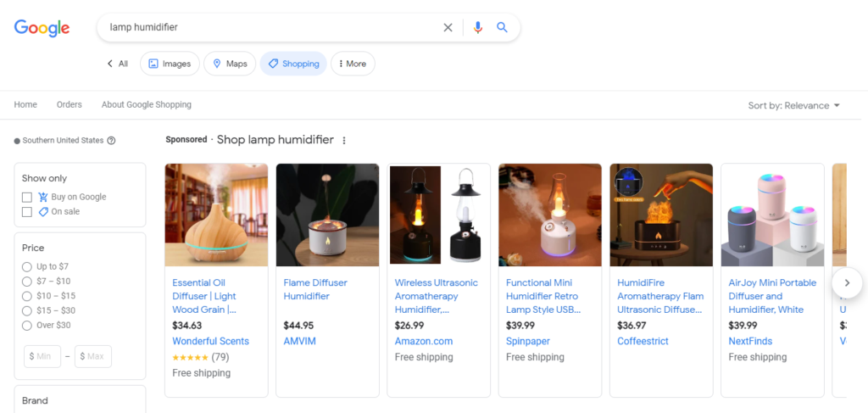
Task: Check the On sale filter
Action: click(x=26, y=212)
